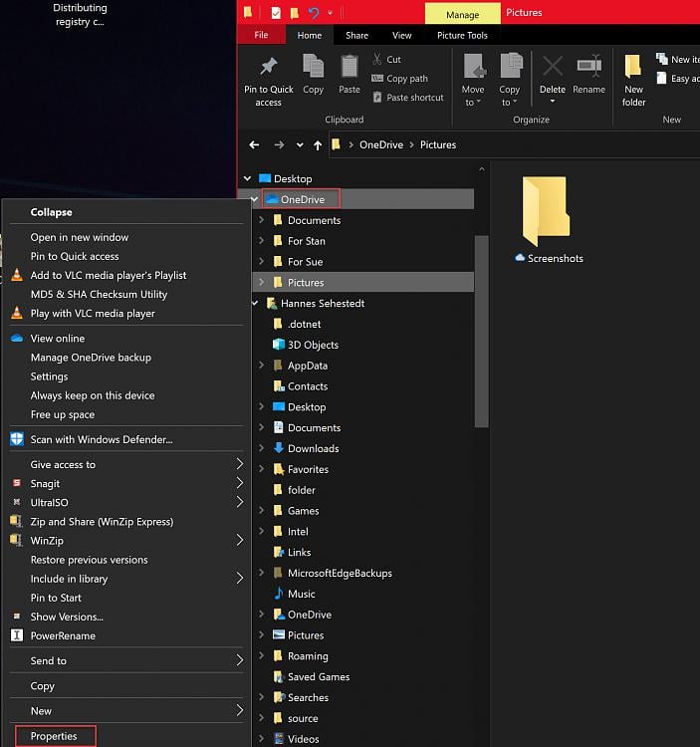700x747 pixels.
Task: Click the Paste shortcut icon
Action: [x=377, y=98]
